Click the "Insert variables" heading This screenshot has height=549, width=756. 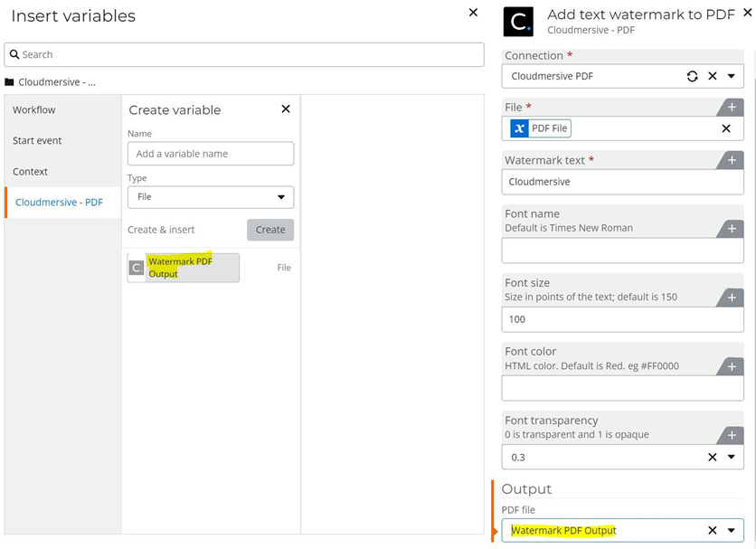pos(73,16)
